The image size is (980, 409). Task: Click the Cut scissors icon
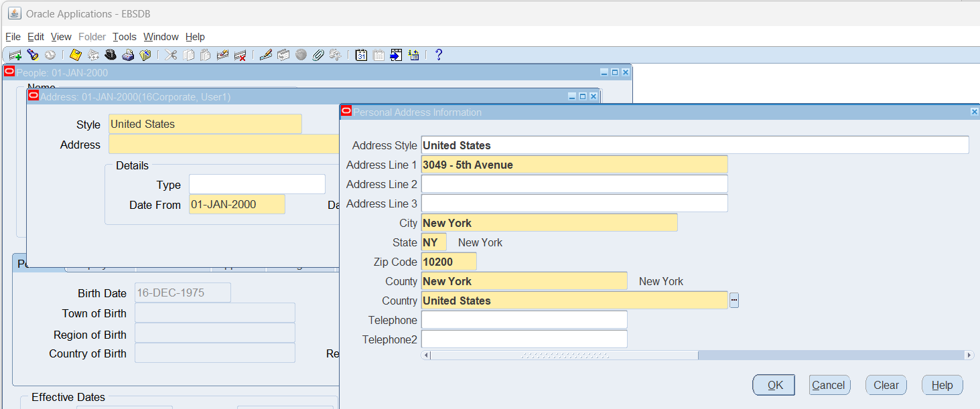coord(171,56)
